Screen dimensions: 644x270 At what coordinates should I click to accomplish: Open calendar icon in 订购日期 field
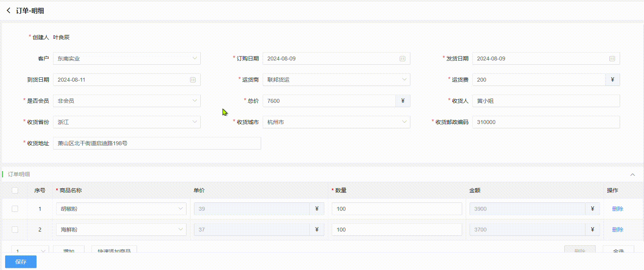[x=402, y=58]
